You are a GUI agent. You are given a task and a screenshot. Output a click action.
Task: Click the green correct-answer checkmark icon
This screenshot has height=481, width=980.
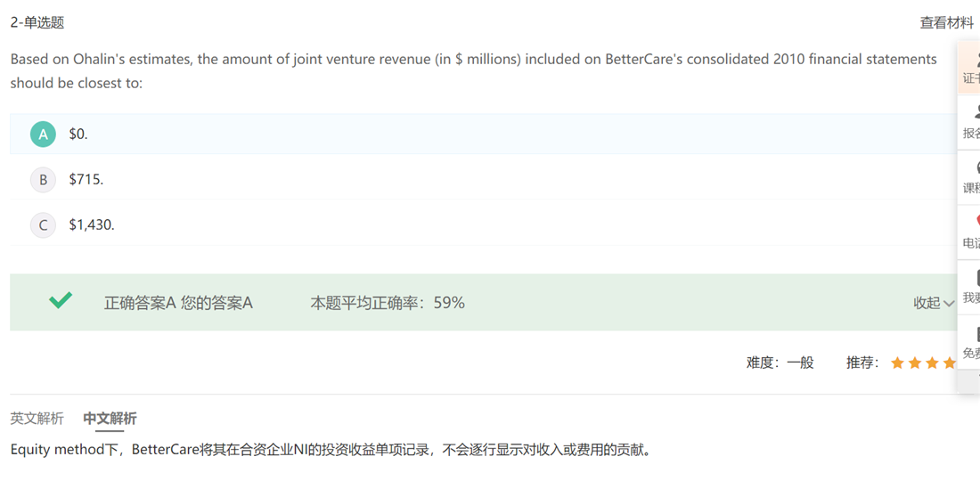coord(61,301)
